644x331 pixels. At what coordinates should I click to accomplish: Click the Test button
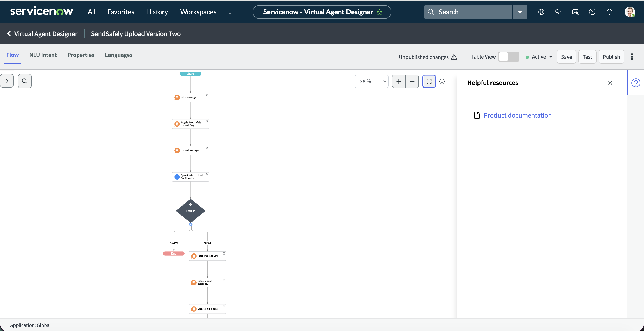point(587,57)
